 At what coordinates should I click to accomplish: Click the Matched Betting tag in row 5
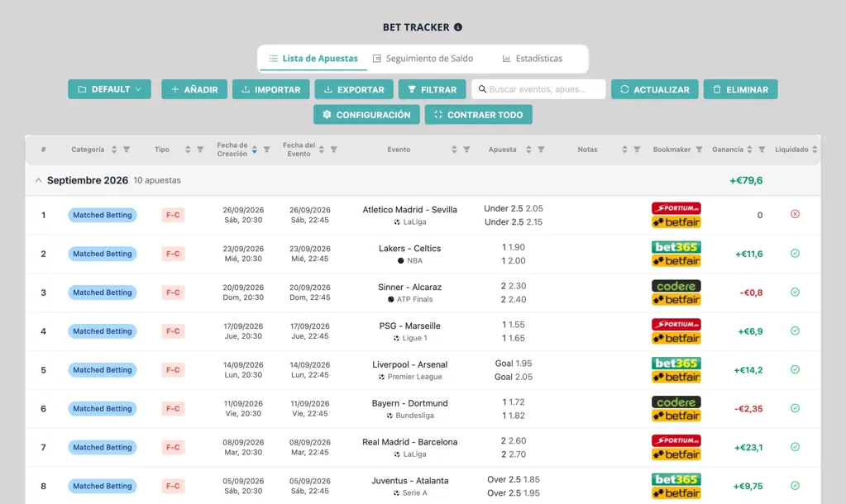tap(103, 370)
